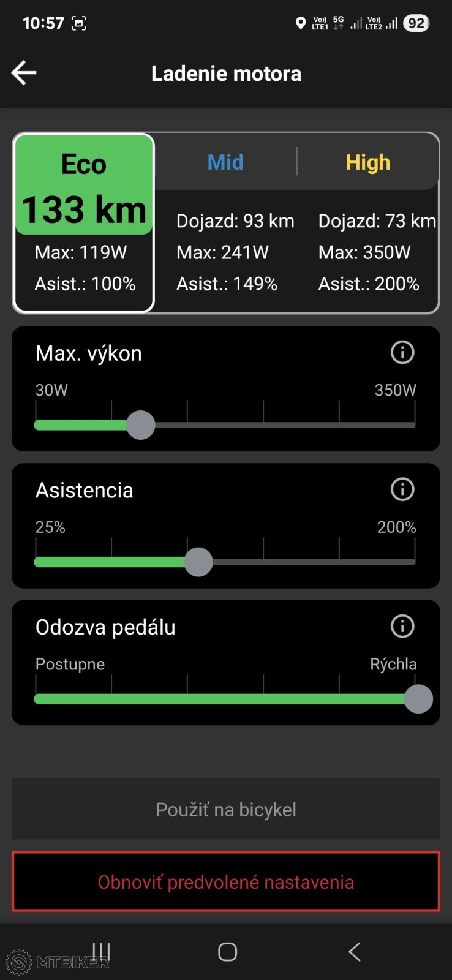Tap the Eco 133 km range display

pyautogui.click(x=84, y=209)
